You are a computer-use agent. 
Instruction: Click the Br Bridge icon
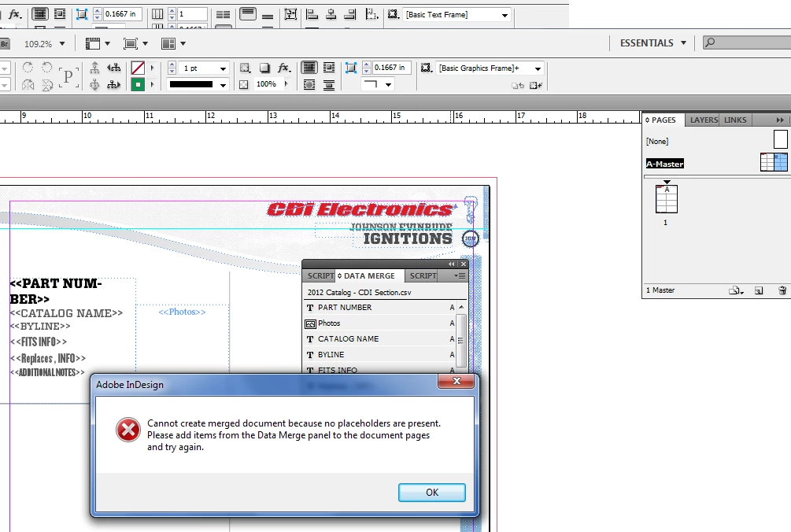click(5, 44)
